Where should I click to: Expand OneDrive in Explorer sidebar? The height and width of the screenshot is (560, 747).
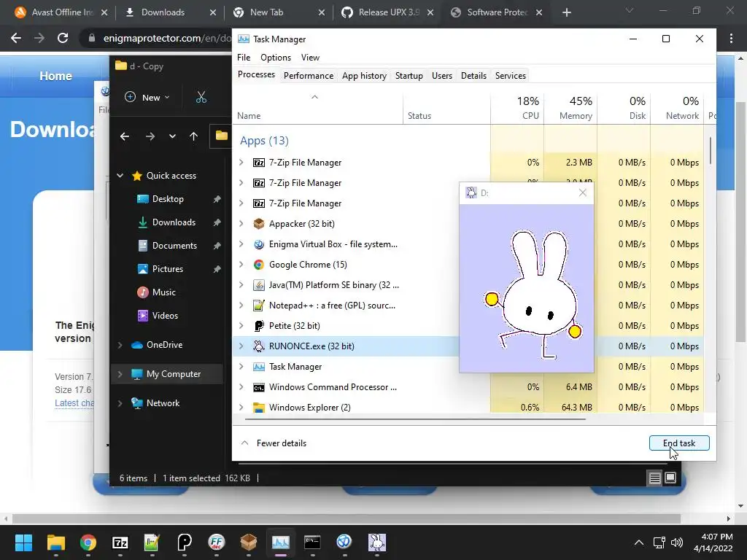(120, 345)
